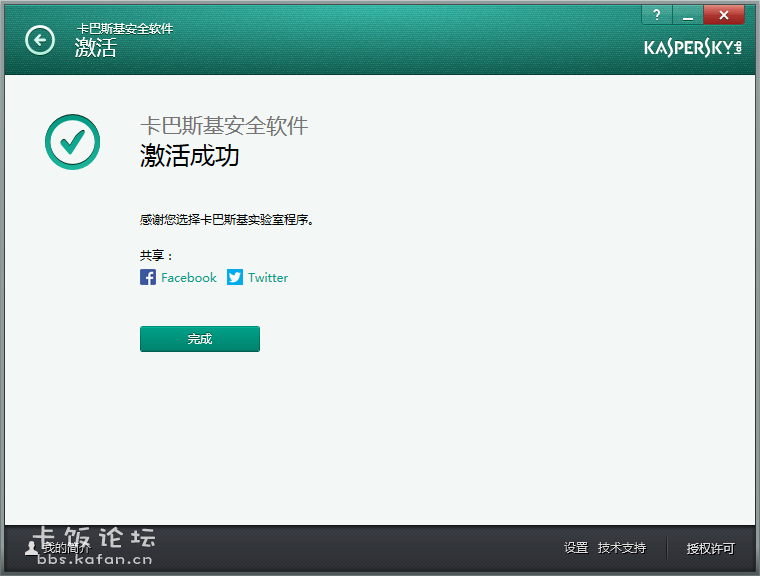Click the 完成 button to finish
Screen dimensions: 760x576
coord(200,339)
